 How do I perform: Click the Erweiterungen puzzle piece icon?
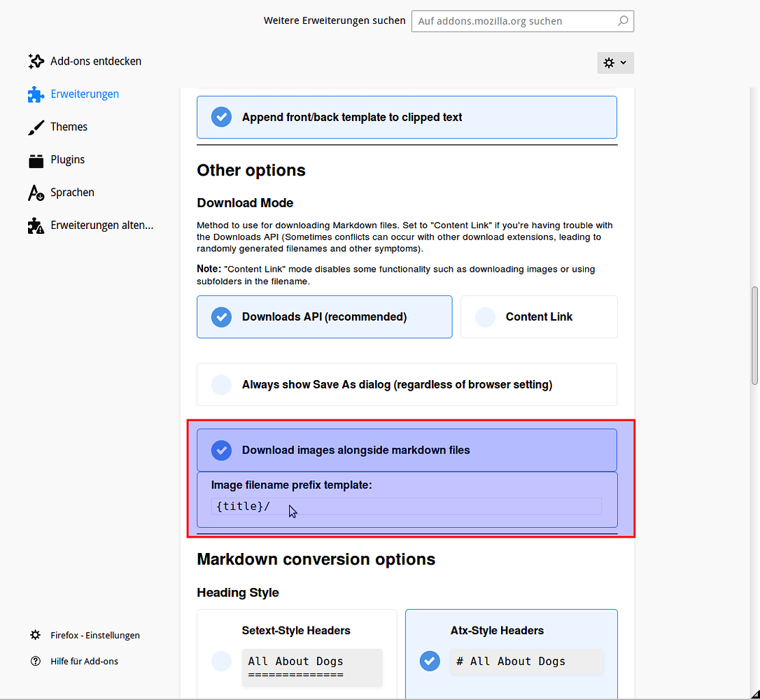tap(36, 94)
